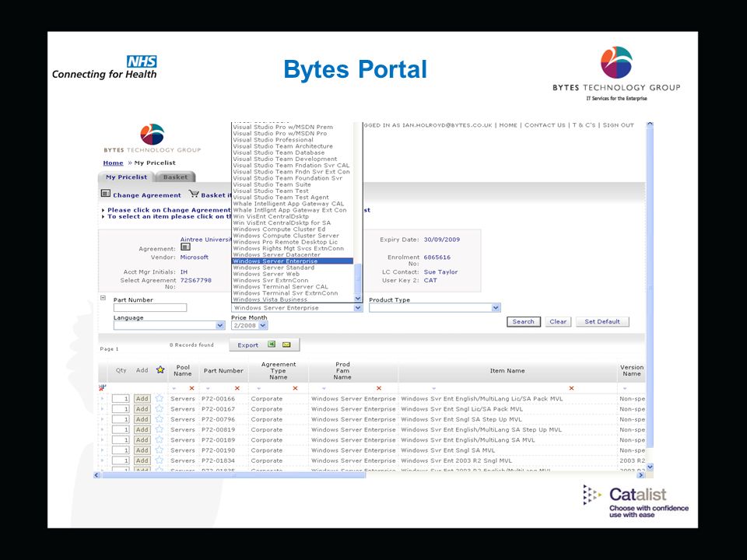Open the agreement picker icon under Aintree

tap(185, 247)
